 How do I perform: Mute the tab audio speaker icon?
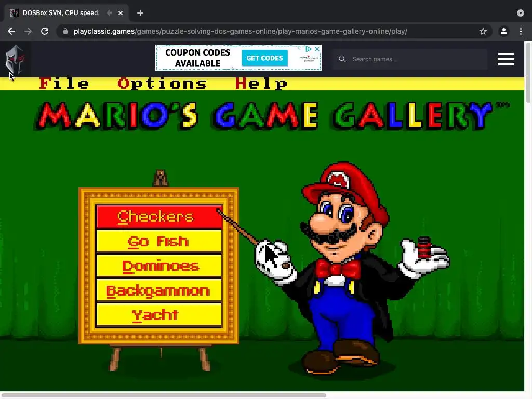(109, 13)
